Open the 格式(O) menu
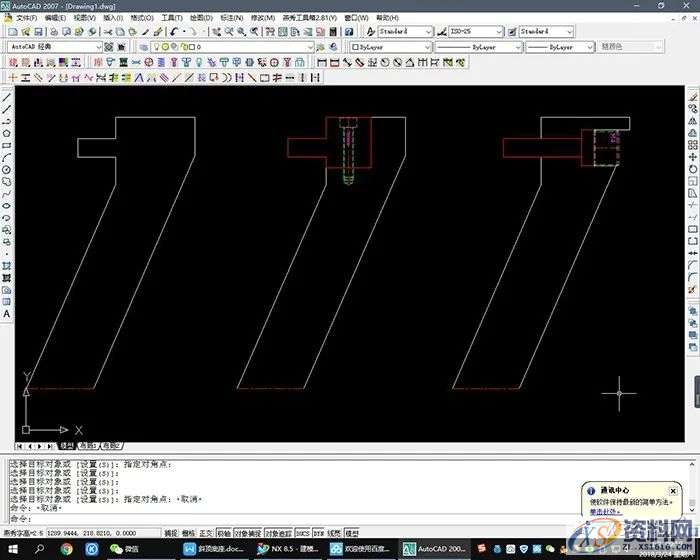The image size is (700, 560). (x=140, y=18)
